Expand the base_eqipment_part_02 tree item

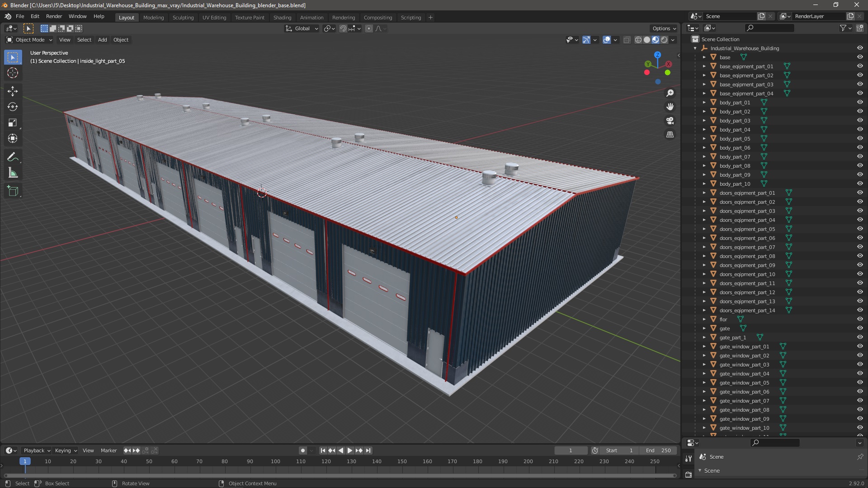pos(704,75)
